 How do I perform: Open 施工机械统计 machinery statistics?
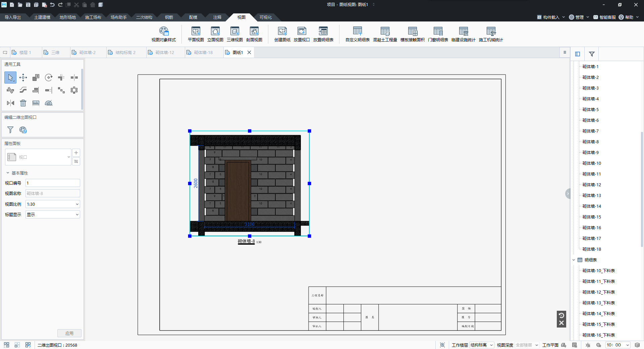[x=491, y=34]
